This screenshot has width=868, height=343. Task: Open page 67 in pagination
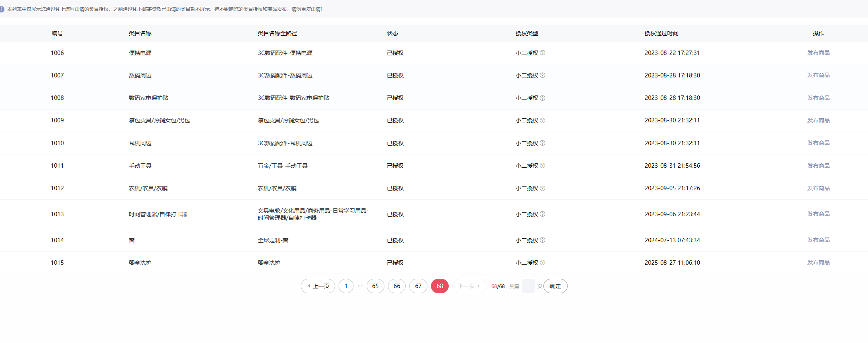418,286
